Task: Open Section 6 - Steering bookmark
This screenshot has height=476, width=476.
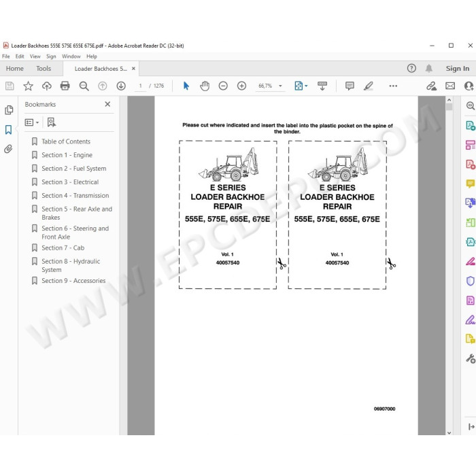Action: 75,233
